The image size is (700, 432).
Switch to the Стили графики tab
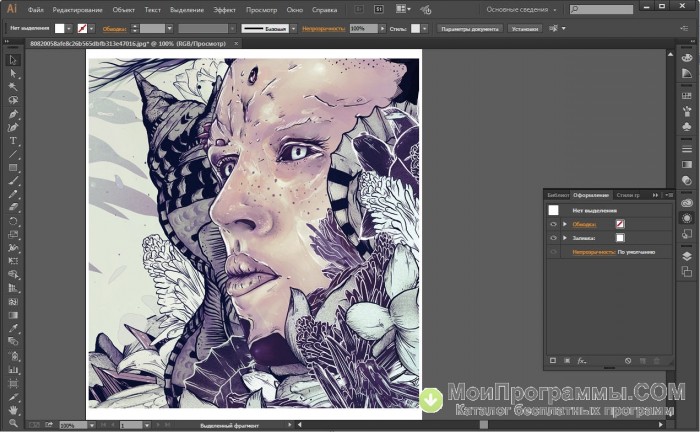click(628, 195)
